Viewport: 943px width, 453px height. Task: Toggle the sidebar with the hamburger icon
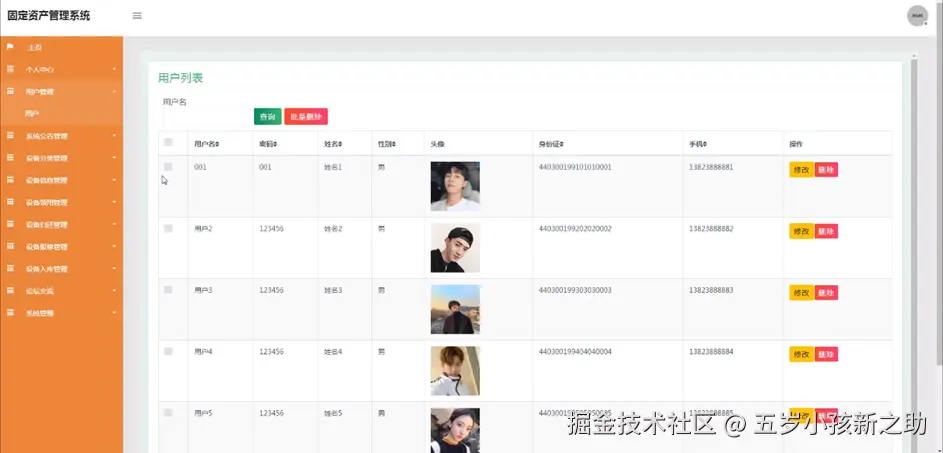point(137,16)
